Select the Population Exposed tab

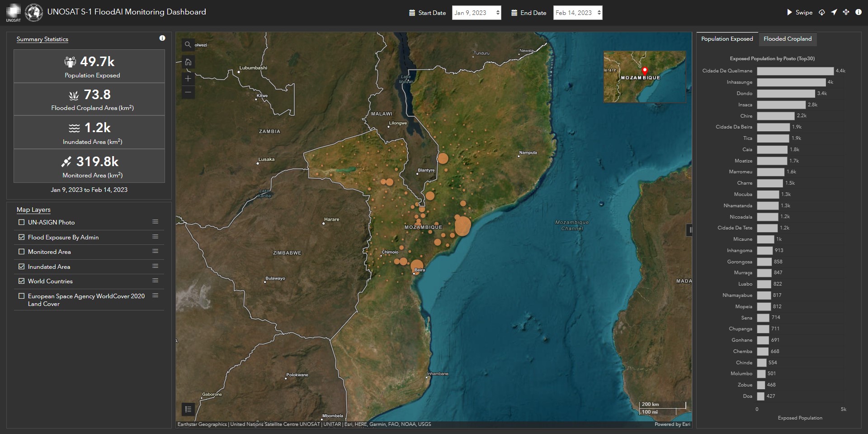(x=727, y=39)
